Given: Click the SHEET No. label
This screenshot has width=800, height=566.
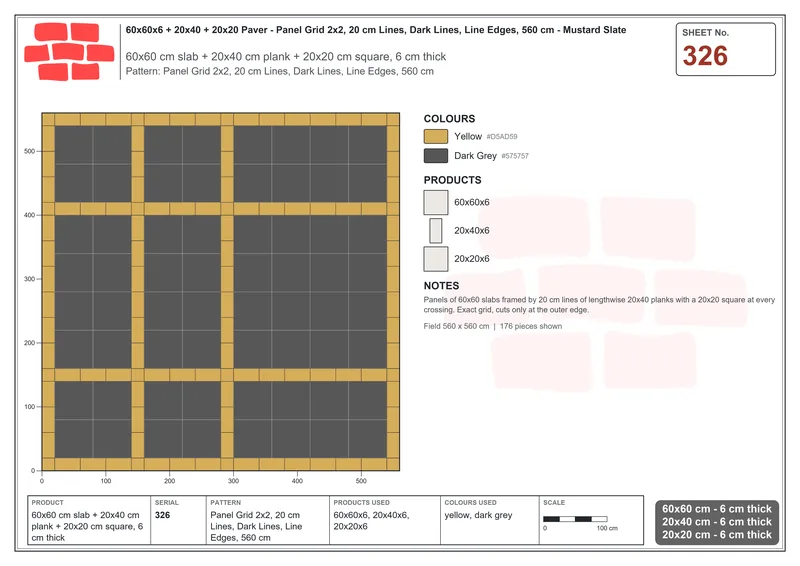Looking at the screenshot, I should (705, 33).
